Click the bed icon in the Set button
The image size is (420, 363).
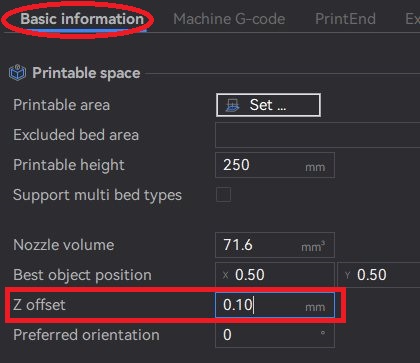click(232, 105)
